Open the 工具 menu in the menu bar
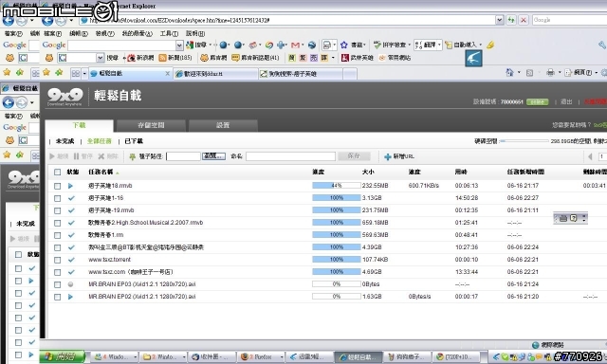This screenshot has height=364, width=607. 169,34
